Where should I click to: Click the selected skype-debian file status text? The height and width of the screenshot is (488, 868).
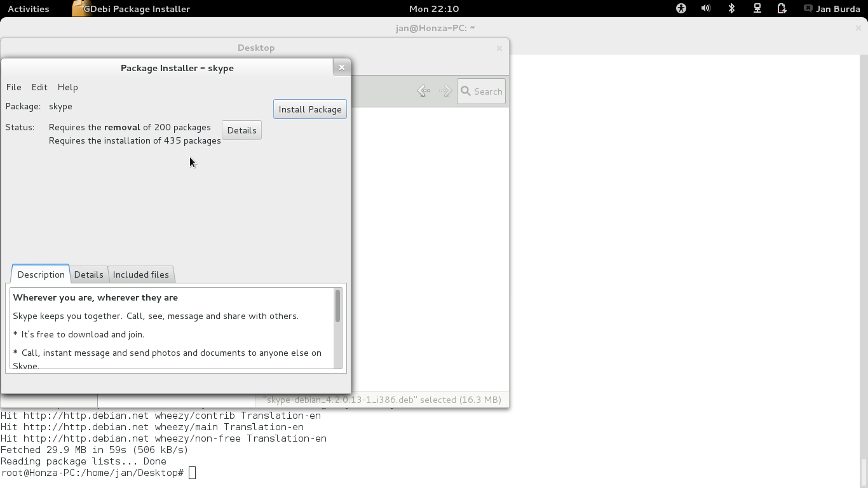click(x=382, y=400)
